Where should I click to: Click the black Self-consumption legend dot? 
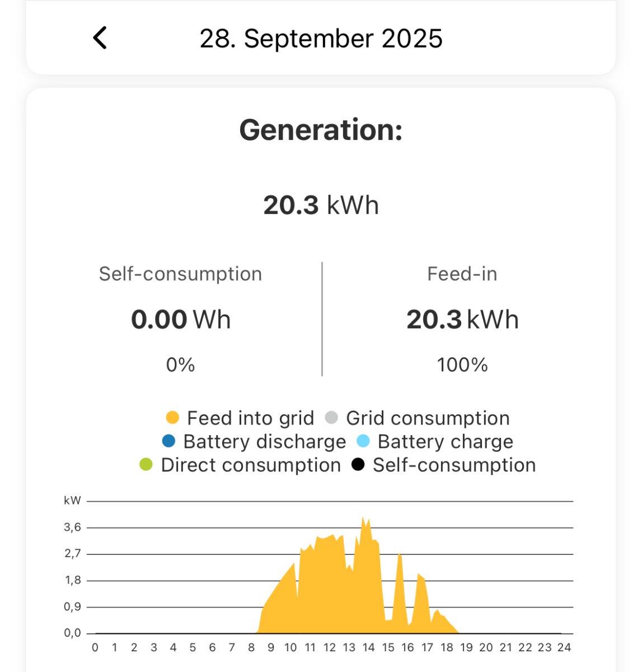click(358, 465)
